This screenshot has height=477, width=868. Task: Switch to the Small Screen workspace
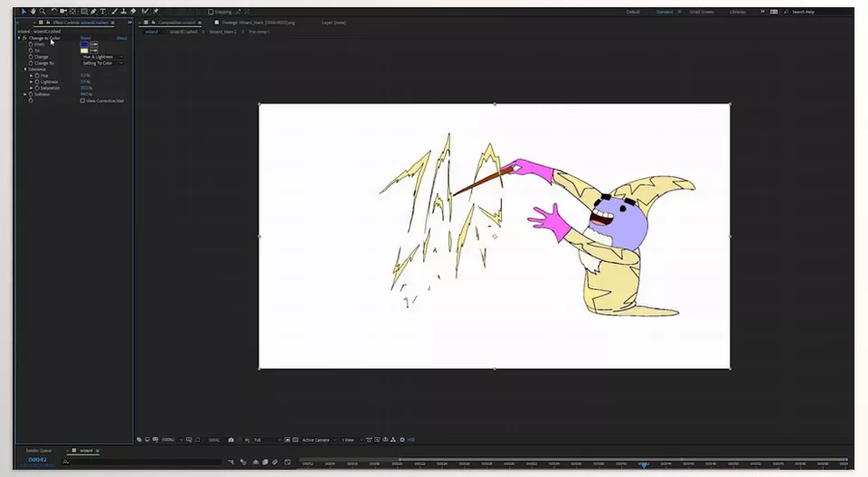click(702, 12)
